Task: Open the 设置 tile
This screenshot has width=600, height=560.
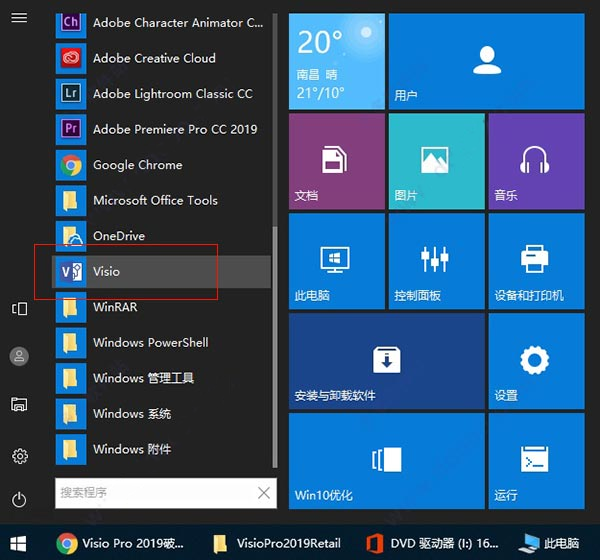Action: coord(536,361)
